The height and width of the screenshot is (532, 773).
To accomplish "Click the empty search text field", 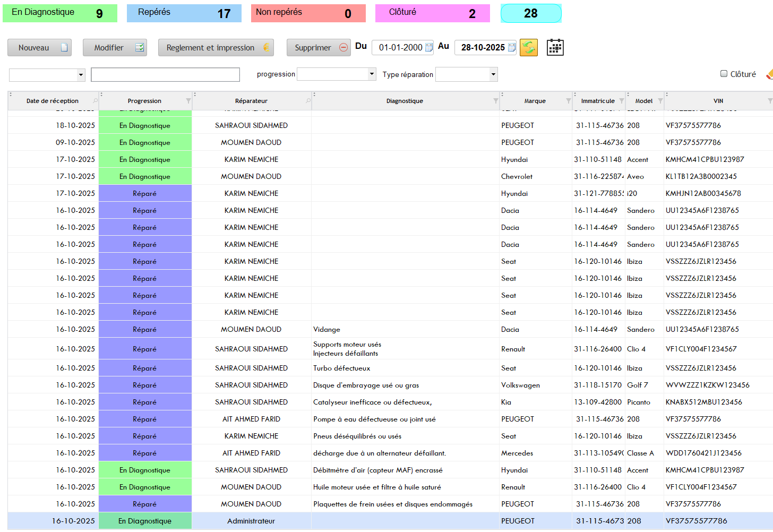I will 165,75.
